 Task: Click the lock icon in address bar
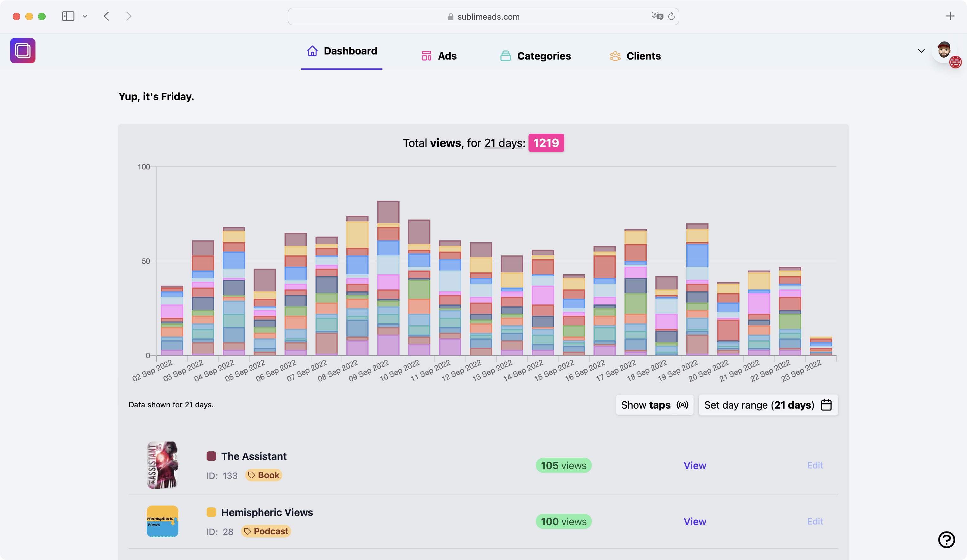[451, 16]
